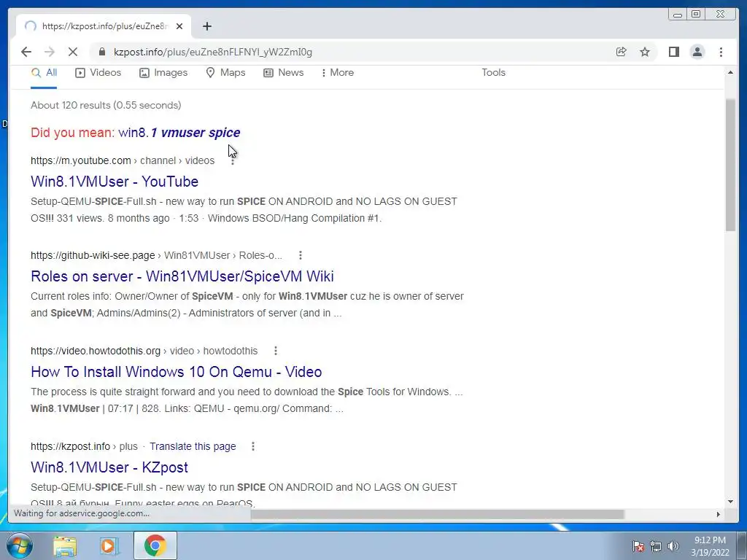Click the taskbar clock showing 9:12 PM
The image size is (747, 560).
click(710, 546)
